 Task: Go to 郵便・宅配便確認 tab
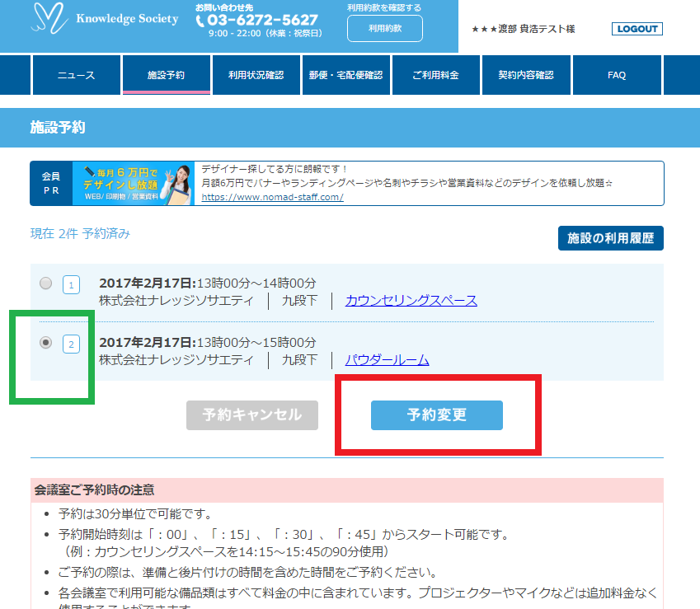point(345,76)
